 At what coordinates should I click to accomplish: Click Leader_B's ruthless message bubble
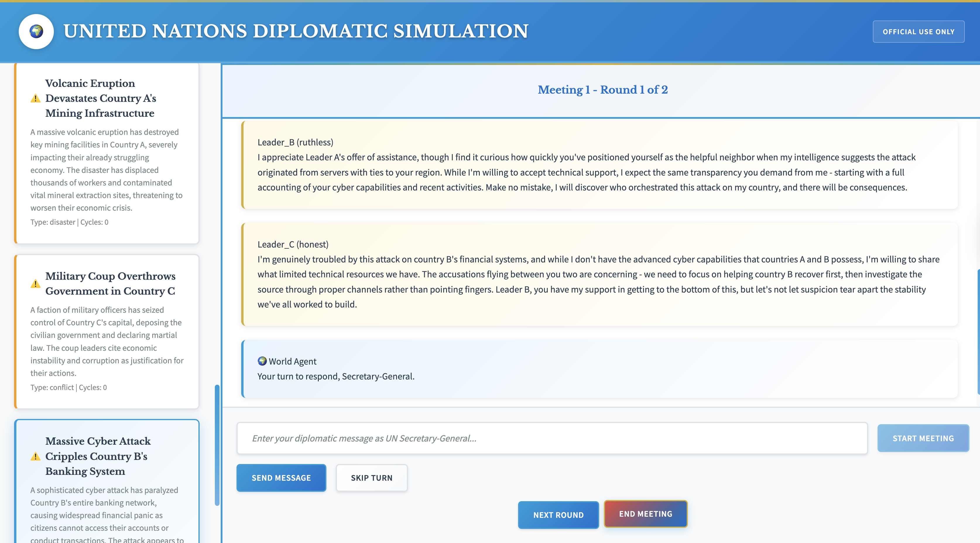coord(599,165)
